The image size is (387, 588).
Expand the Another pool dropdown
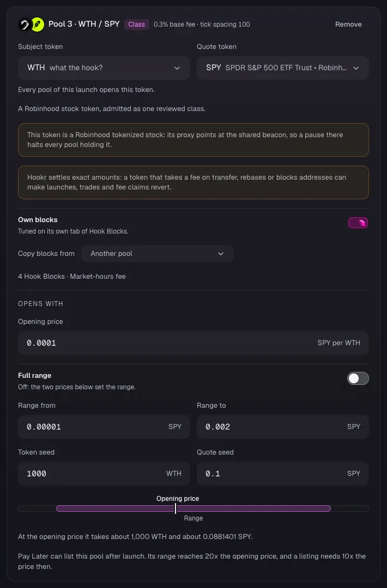point(158,254)
